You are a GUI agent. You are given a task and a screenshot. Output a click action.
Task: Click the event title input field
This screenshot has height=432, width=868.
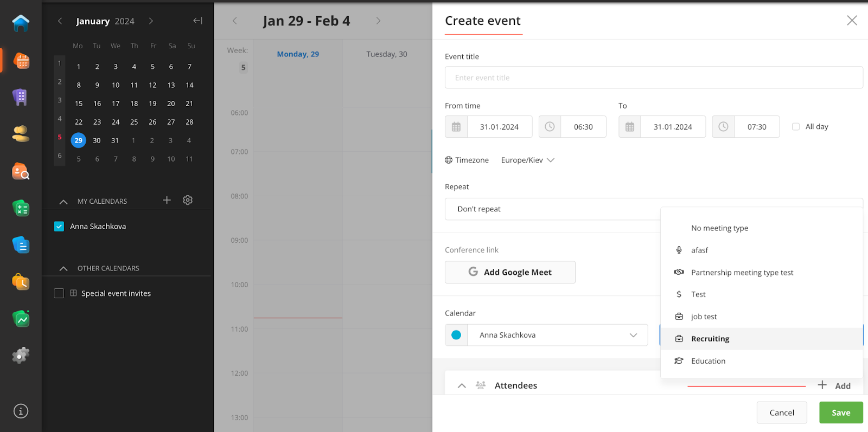tap(654, 78)
